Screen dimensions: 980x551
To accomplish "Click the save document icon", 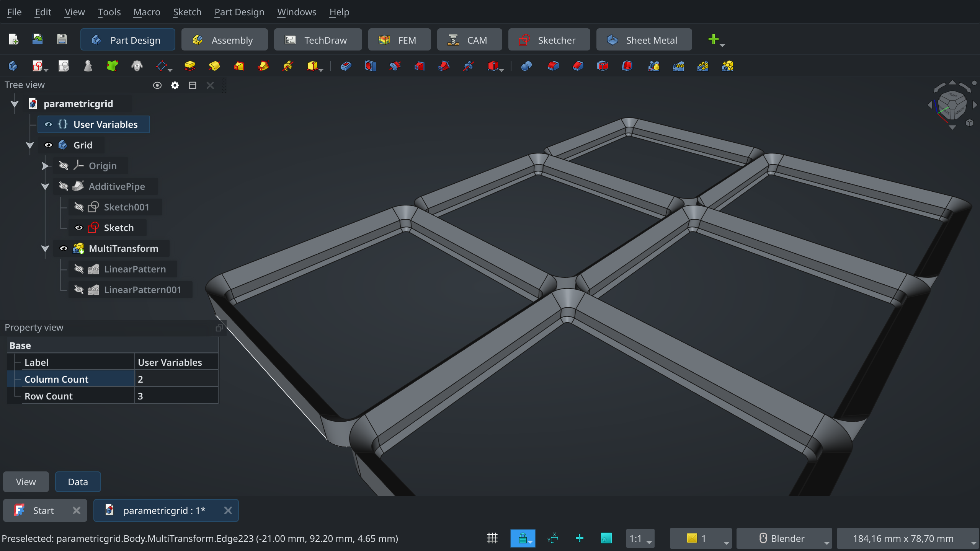I will 62,39.
